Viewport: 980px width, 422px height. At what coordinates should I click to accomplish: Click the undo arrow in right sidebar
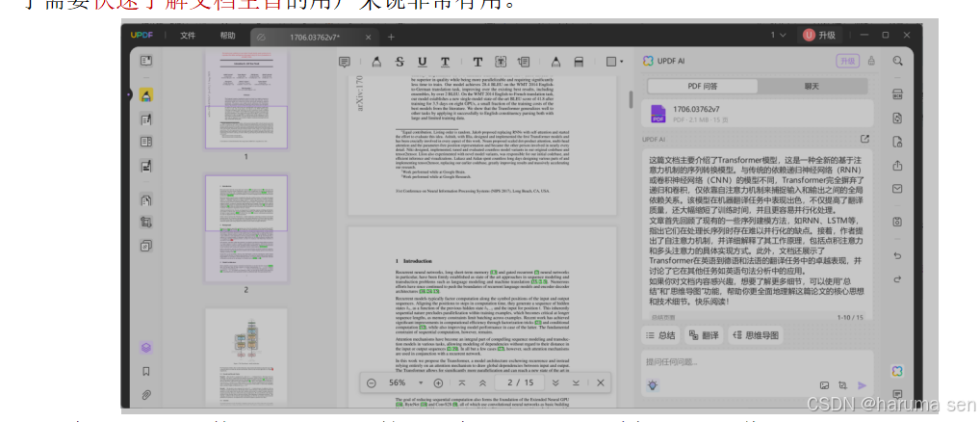point(897,255)
